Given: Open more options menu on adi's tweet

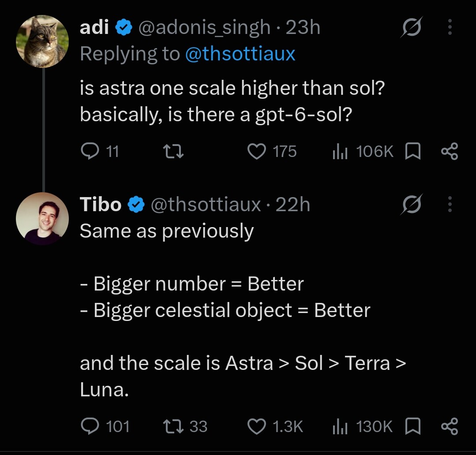Looking at the screenshot, I should [x=450, y=27].
